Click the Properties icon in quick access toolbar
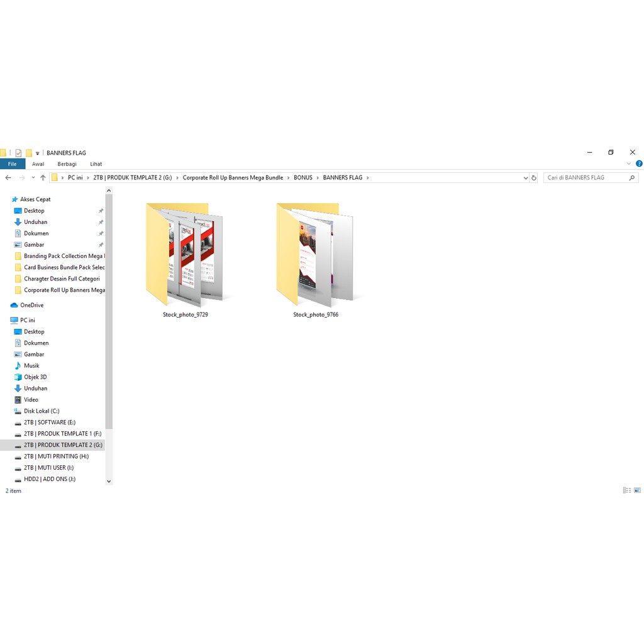 point(18,153)
